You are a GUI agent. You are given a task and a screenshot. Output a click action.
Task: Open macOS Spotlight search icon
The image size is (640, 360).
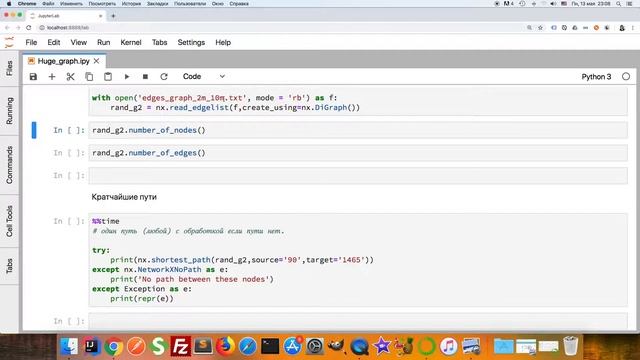click(x=618, y=4)
